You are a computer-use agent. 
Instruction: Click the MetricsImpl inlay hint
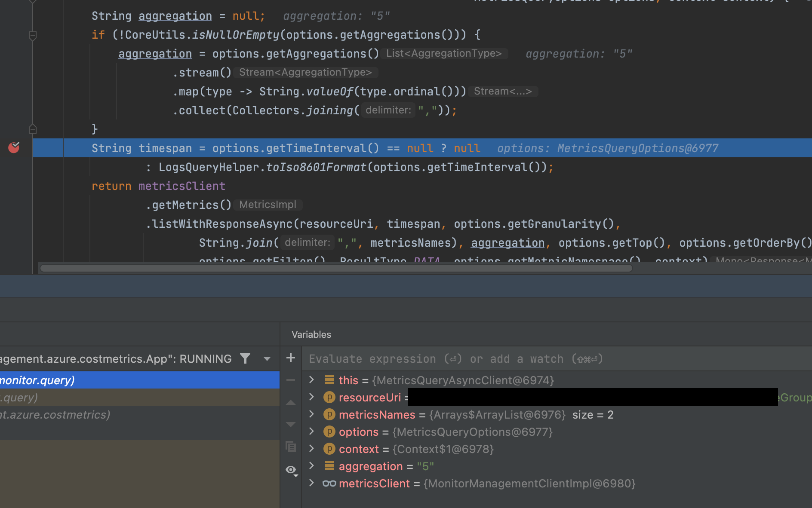coord(268,205)
